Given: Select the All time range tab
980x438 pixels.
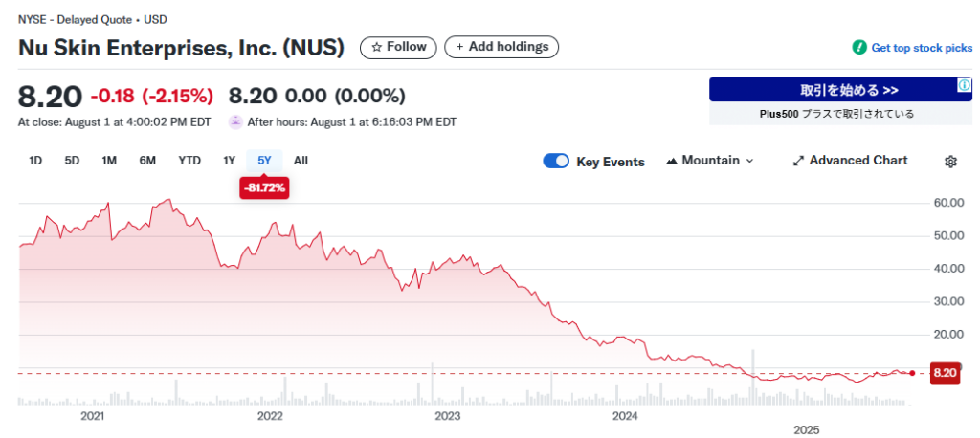Looking at the screenshot, I should pyautogui.click(x=301, y=161).
